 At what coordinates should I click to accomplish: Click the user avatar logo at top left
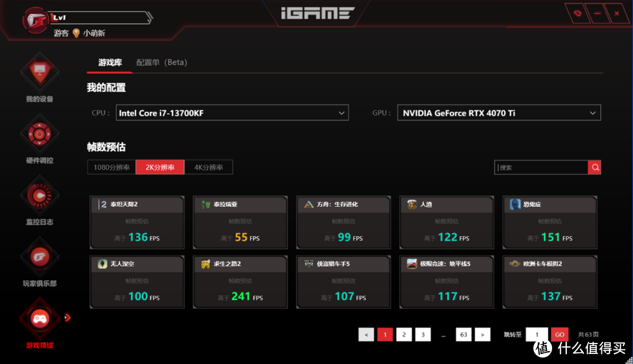36,20
